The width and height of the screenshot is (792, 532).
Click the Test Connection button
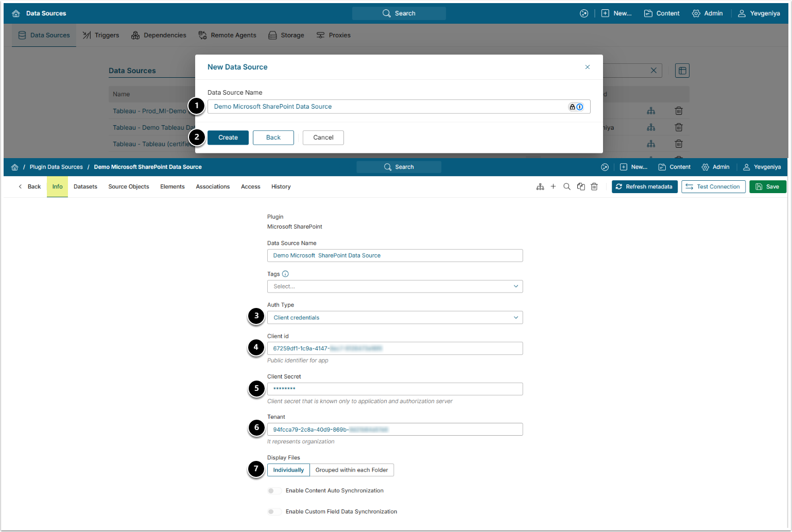click(x=714, y=187)
